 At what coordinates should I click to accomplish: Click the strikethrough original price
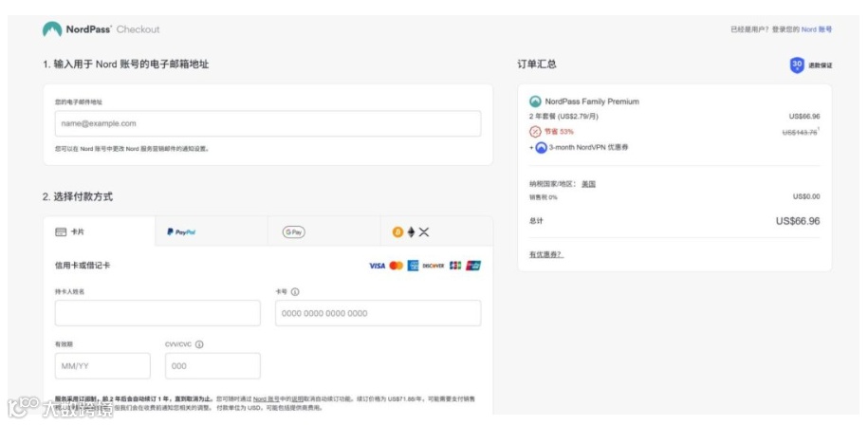coord(800,132)
